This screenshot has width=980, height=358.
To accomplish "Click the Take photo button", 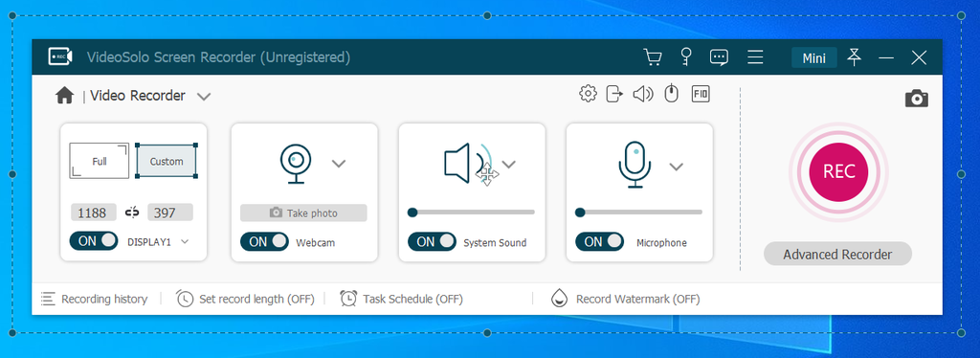I will [x=303, y=213].
